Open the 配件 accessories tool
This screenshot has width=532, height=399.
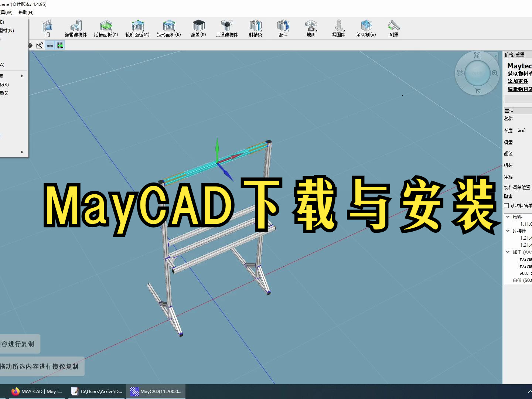[x=283, y=28]
